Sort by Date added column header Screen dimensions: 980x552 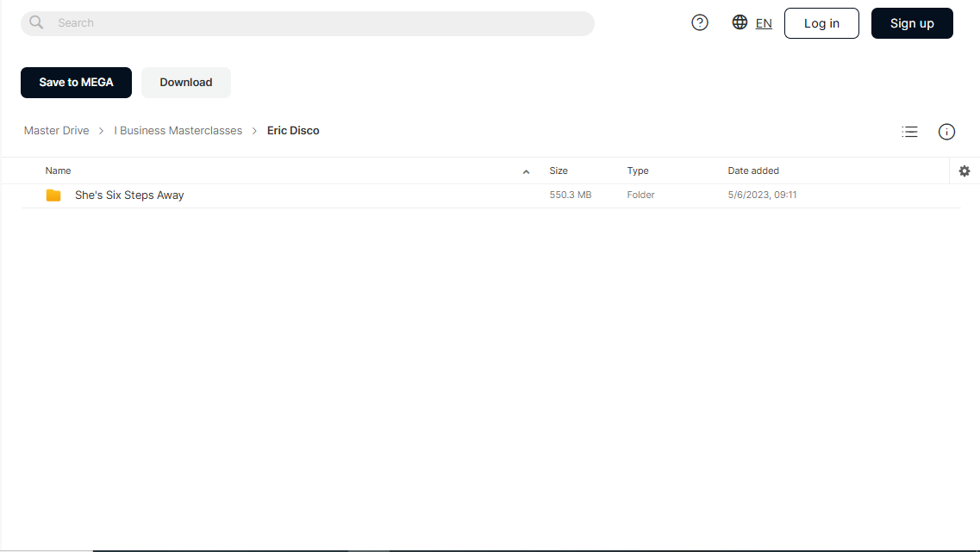753,171
